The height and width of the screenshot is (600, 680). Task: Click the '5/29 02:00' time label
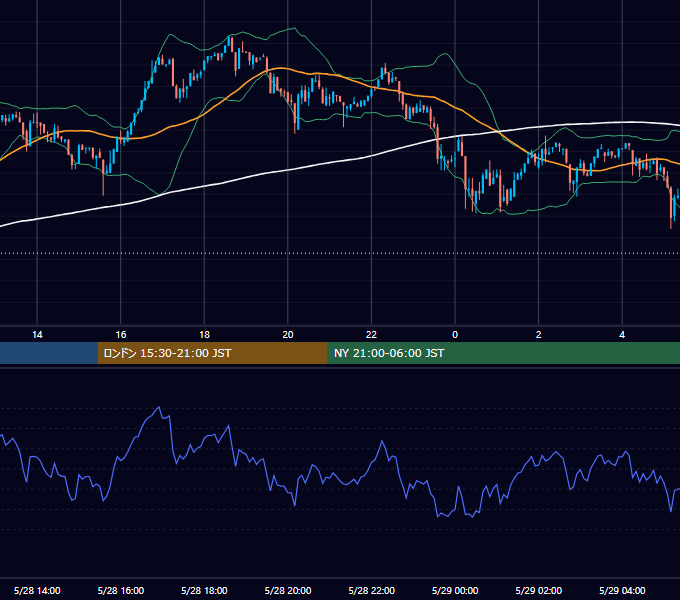tap(539, 590)
